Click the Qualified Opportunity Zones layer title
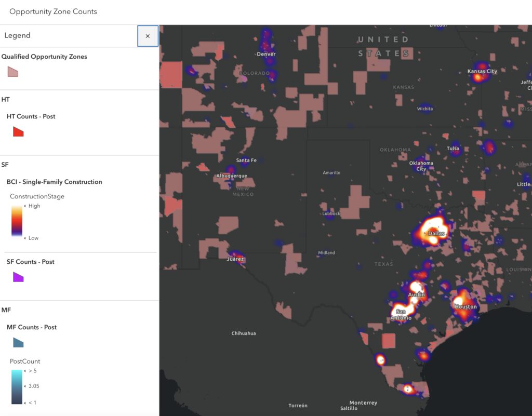 pyautogui.click(x=44, y=57)
